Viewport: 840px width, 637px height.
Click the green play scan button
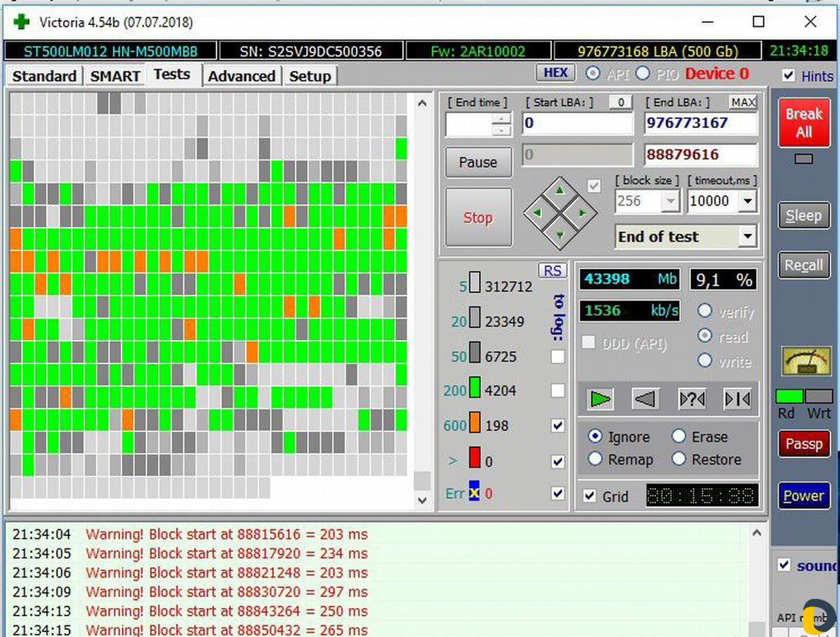coord(600,400)
